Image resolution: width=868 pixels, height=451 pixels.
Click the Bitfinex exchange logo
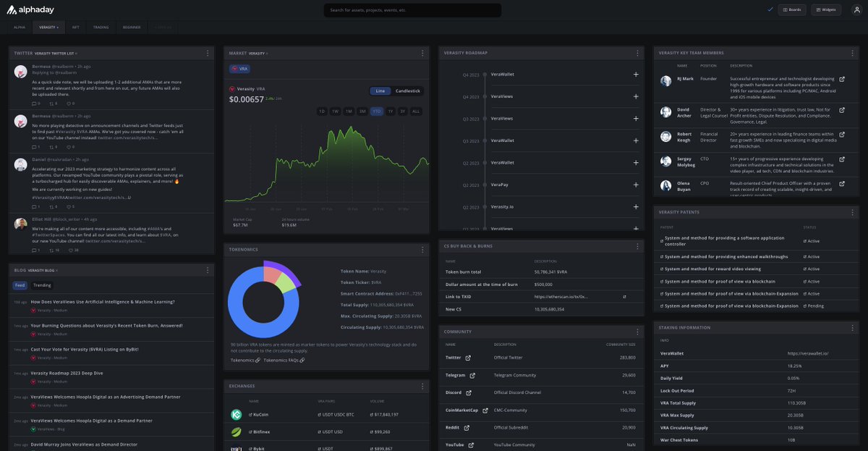click(236, 432)
